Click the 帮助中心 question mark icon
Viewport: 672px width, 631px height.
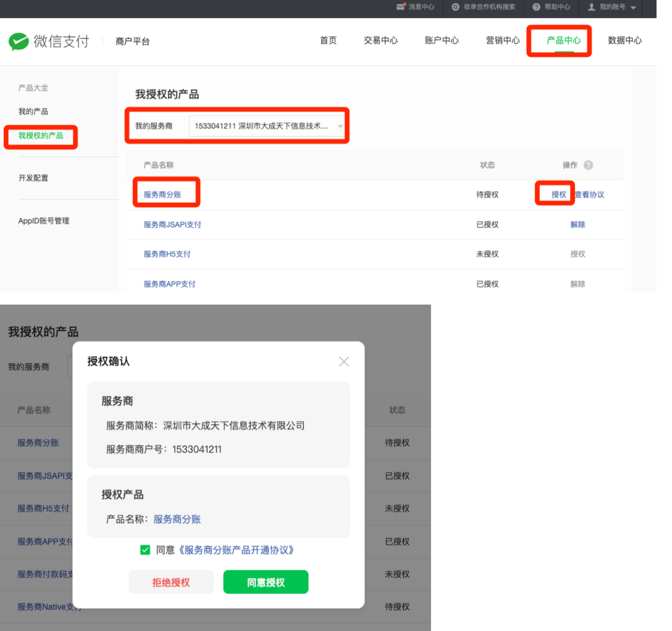coord(537,7)
